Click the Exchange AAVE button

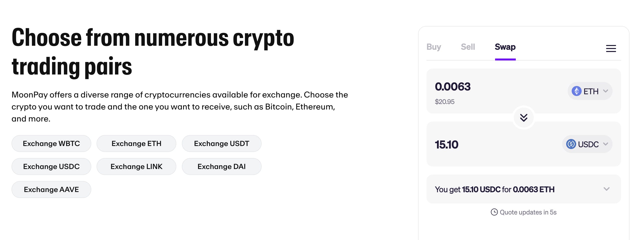[x=51, y=190]
